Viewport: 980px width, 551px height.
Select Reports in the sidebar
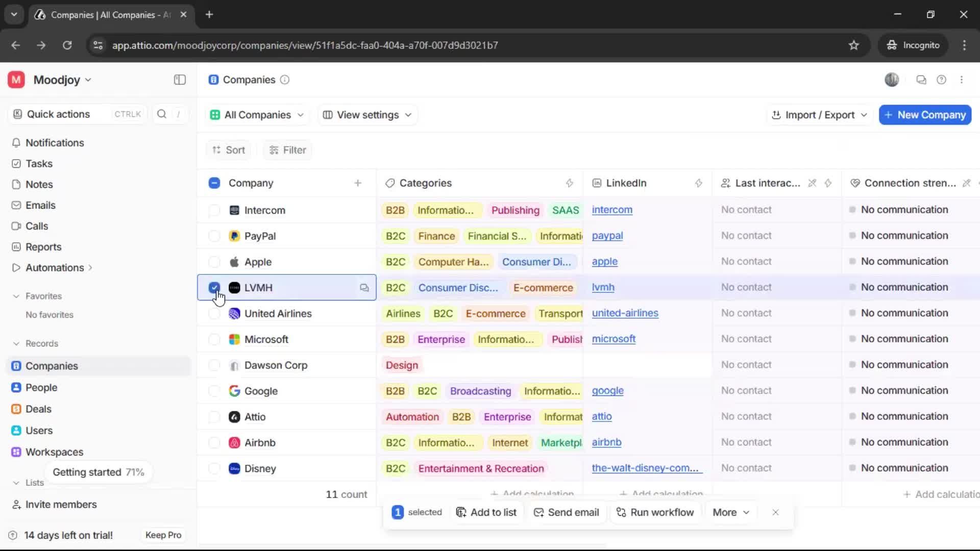43,247
